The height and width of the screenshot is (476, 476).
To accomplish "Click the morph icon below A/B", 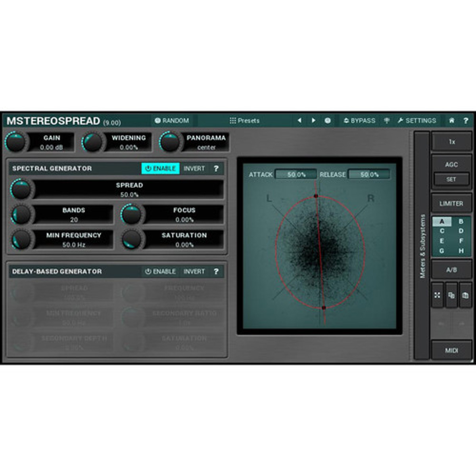I will tap(438, 295).
